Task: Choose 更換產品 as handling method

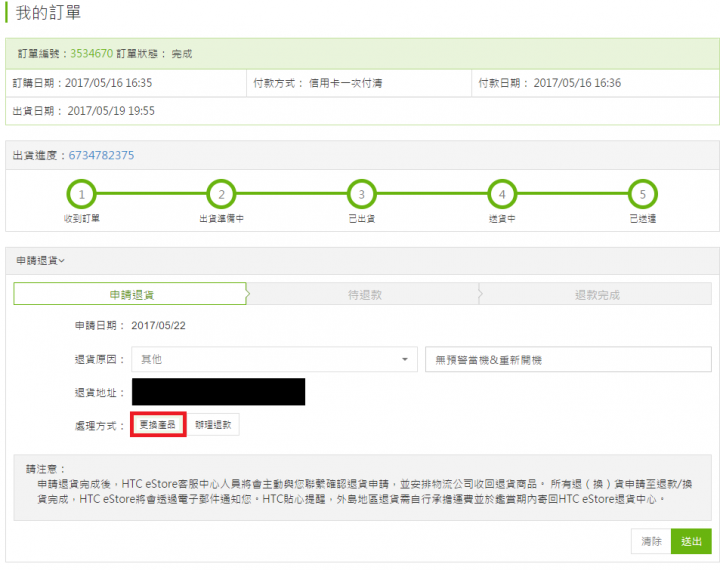Action: pos(158,424)
